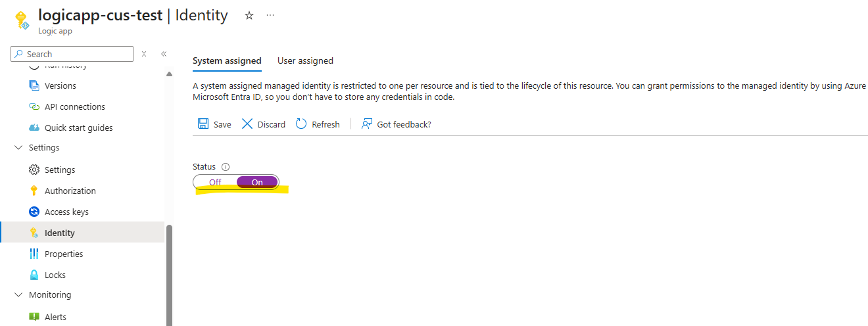This screenshot has height=326, width=868.
Task: Collapse the sidebar with double chevron
Action: 164,54
